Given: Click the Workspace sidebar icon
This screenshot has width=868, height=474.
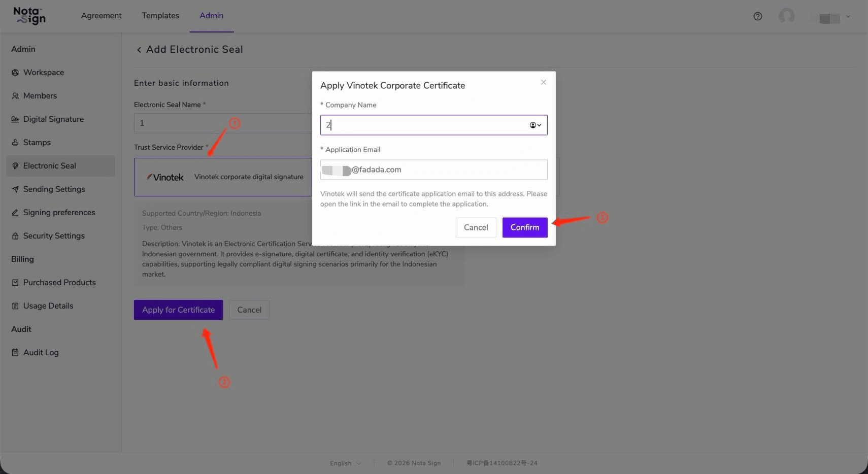Looking at the screenshot, I should coord(15,73).
